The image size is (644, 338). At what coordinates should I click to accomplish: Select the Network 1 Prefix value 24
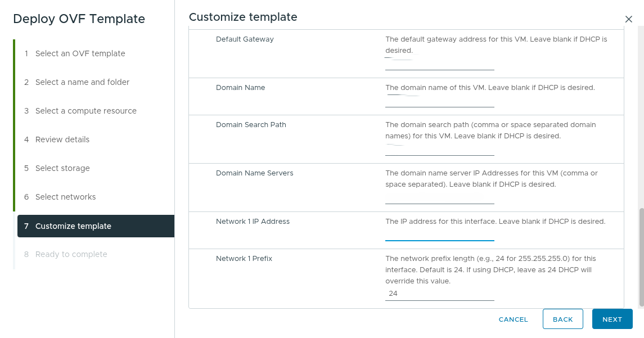[439, 293]
